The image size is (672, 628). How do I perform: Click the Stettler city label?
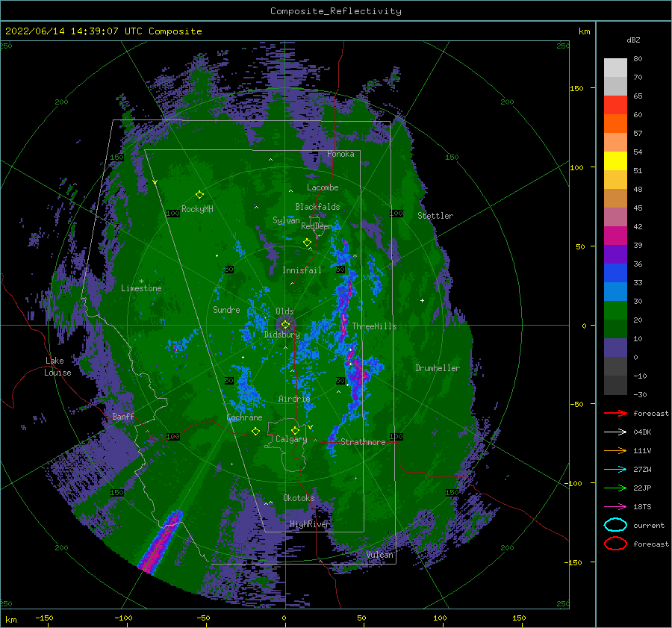tap(435, 216)
